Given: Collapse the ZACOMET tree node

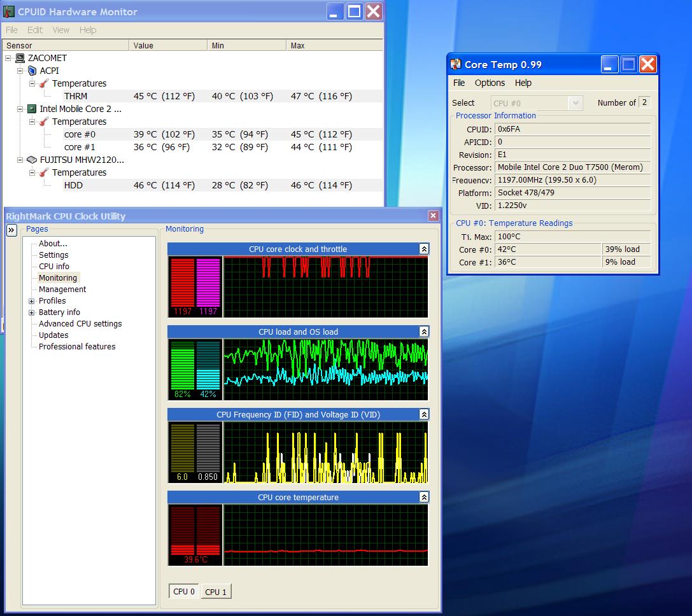Looking at the screenshot, I should [x=8, y=58].
